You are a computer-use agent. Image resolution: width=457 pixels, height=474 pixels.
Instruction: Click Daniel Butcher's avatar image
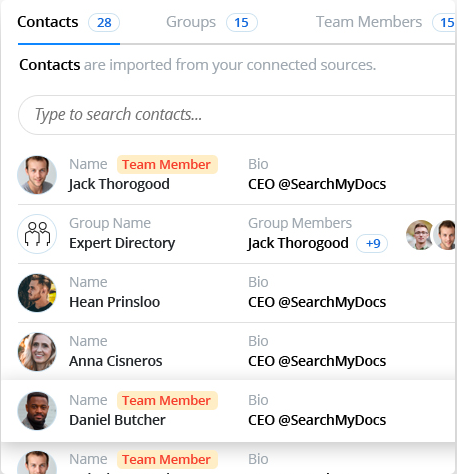37,411
